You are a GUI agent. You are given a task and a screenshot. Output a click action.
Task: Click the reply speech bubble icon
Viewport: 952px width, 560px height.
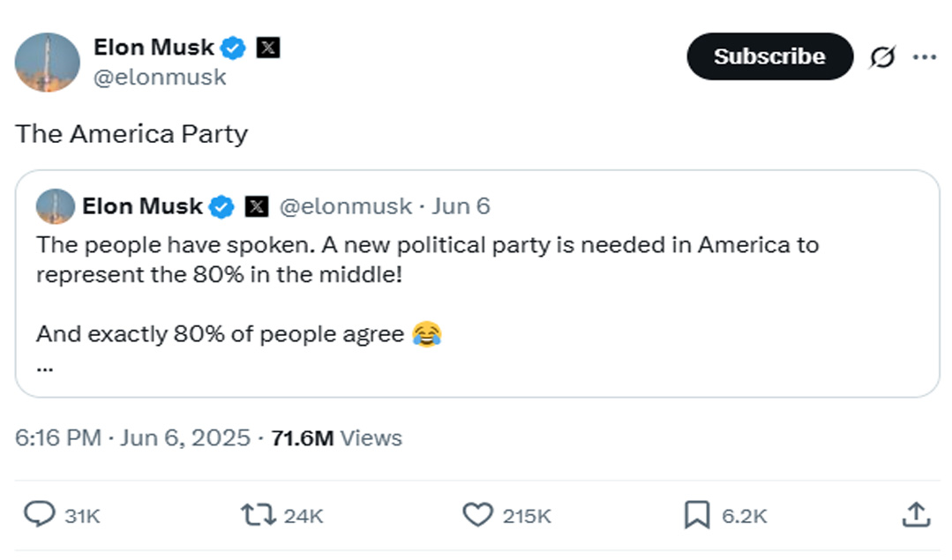40,514
